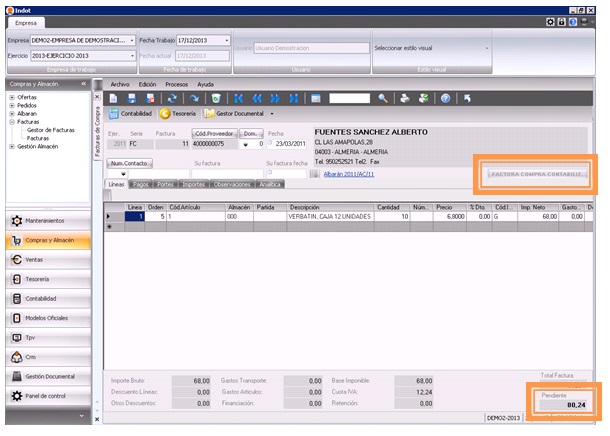Click the printer toolbar icon
The width and height of the screenshot is (610, 436).
[x=404, y=99]
